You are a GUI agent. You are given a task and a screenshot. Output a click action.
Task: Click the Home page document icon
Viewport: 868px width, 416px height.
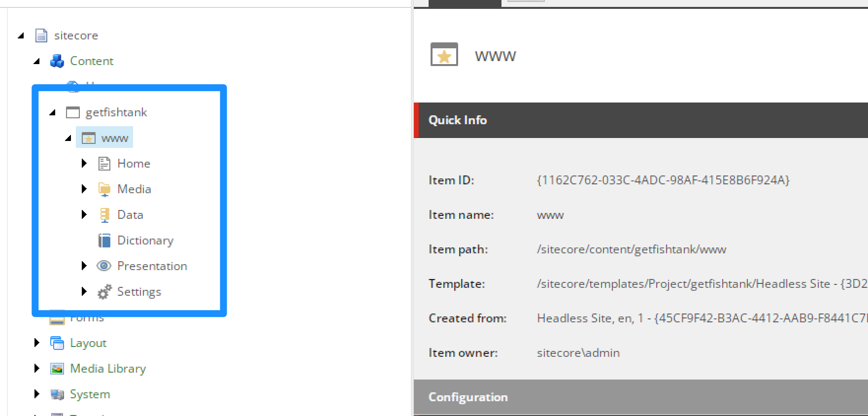coord(104,163)
